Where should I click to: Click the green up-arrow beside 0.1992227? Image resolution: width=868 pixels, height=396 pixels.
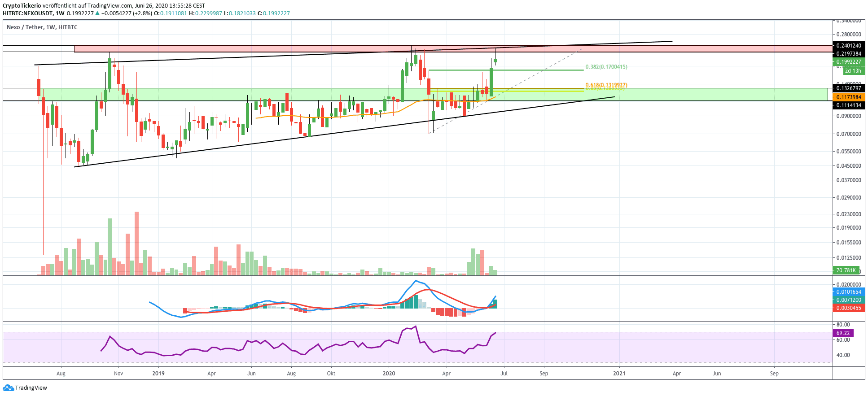(x=97, y=13)
